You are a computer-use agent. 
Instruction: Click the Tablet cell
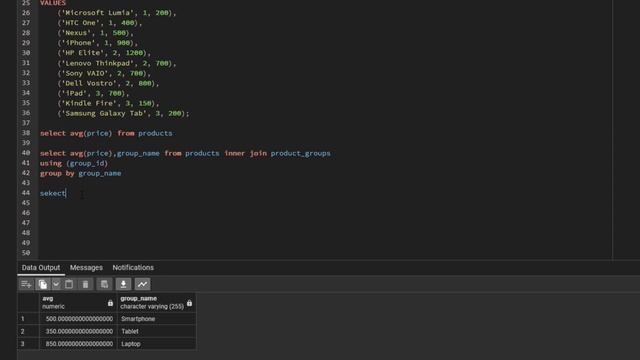[x=157, y=331]
